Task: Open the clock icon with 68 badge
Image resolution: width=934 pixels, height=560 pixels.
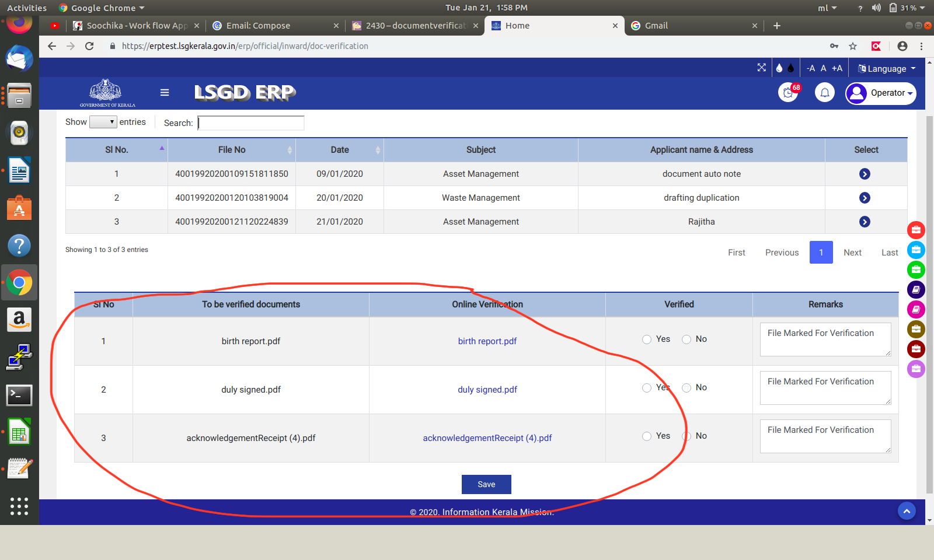Action: (x=788, y=93)
